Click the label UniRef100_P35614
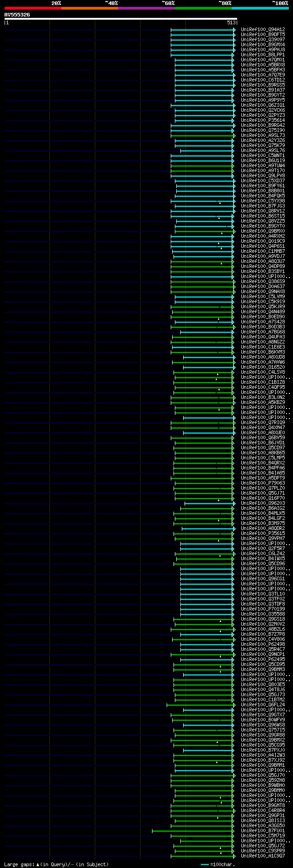This screenshot has width=293, height=868. (x=263, y=120)
